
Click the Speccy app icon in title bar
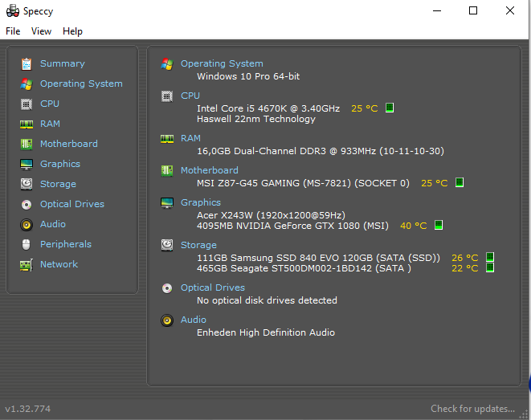[13, 10]
